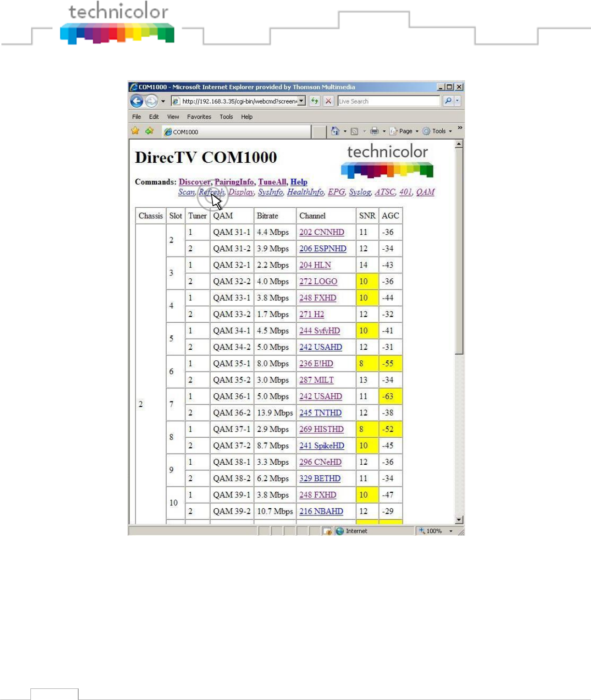Select the COM1000 browser tab
This screenshot has width=591, height=700.
(237, 132)
